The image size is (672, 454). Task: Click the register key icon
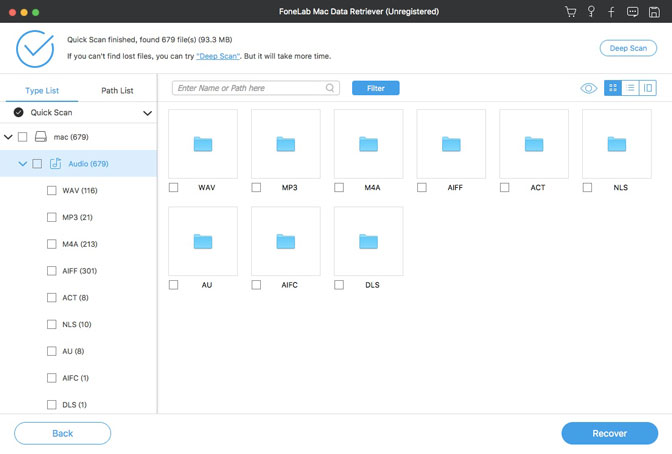coord(591,12)
